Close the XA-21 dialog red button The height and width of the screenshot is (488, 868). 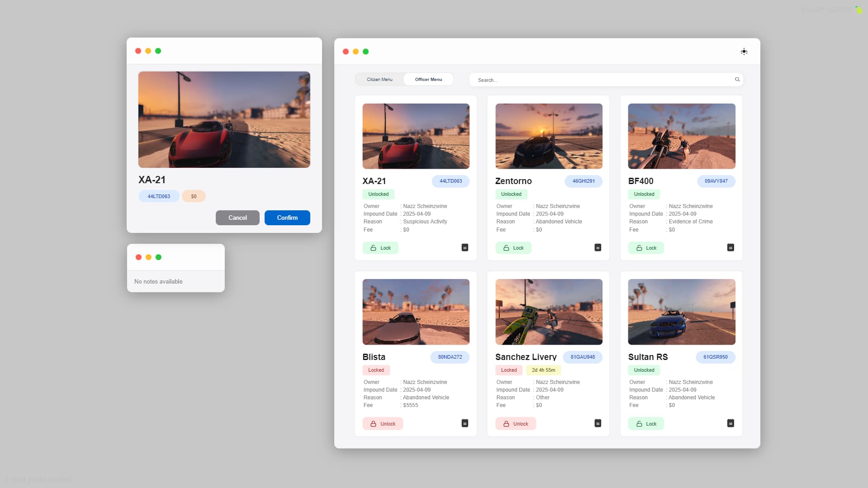pyautogui.click(x=138, y=51)
